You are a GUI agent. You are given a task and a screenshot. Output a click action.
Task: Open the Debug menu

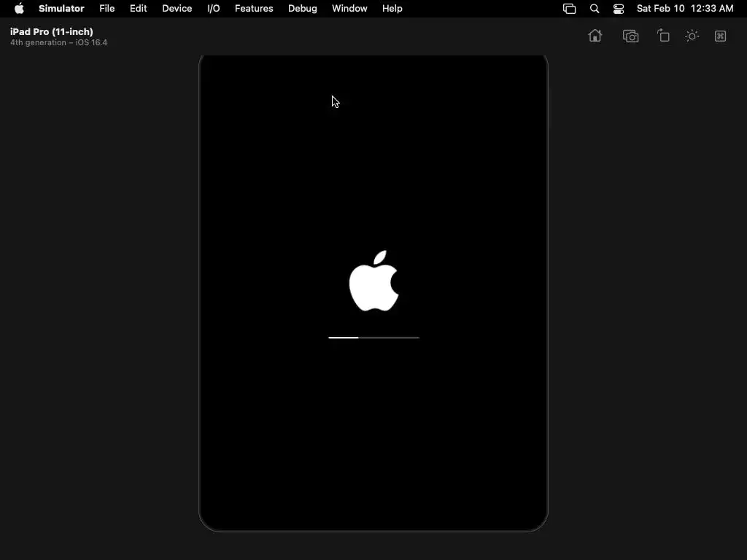coord(303,9)
